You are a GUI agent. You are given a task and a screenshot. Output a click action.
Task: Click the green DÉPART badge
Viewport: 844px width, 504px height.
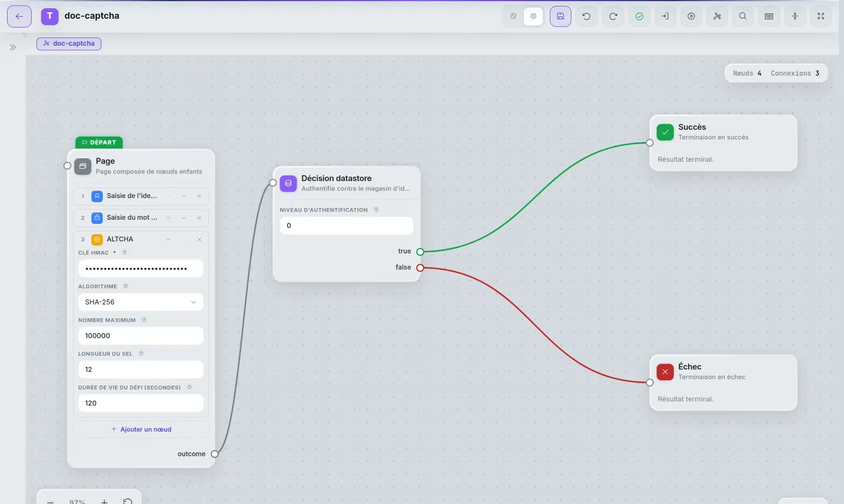pos(99,142)
